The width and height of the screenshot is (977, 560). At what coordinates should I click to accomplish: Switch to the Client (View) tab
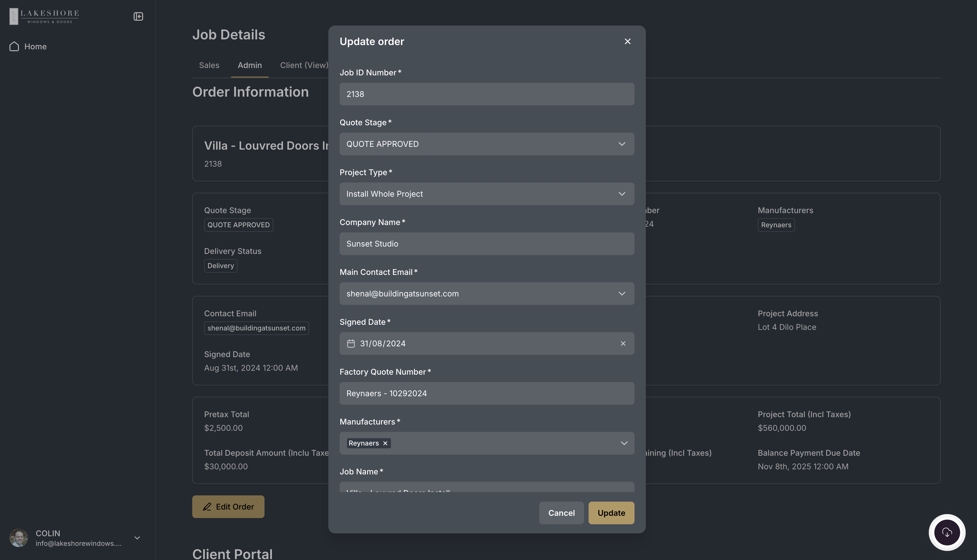click(304, 65)
